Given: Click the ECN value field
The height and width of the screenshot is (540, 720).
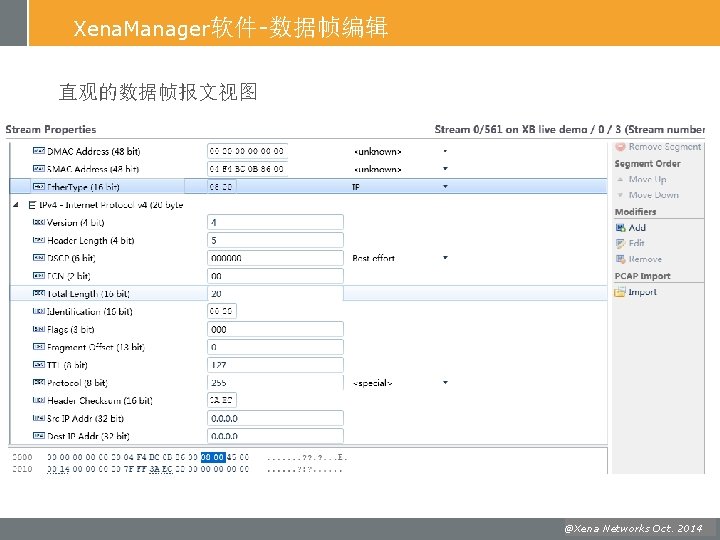Looking at the screenshot, I should (x=275, y=276).
